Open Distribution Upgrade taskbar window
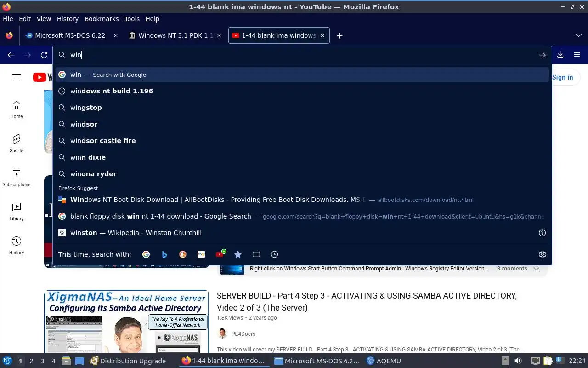 click(x=128, y=361)
